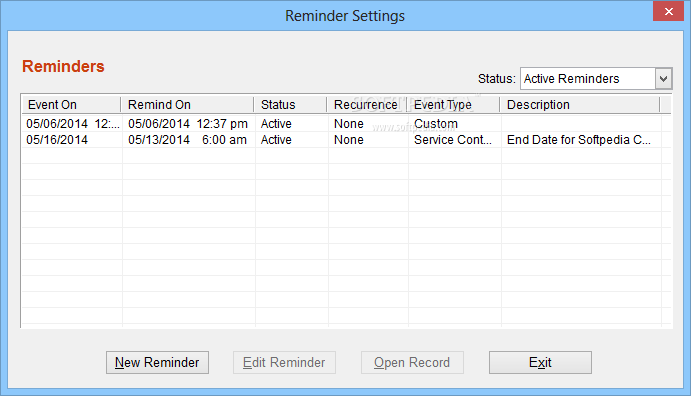Select the 05/06/2014 12:... event row
Screen dimensions: 691x396
(346, 124)
